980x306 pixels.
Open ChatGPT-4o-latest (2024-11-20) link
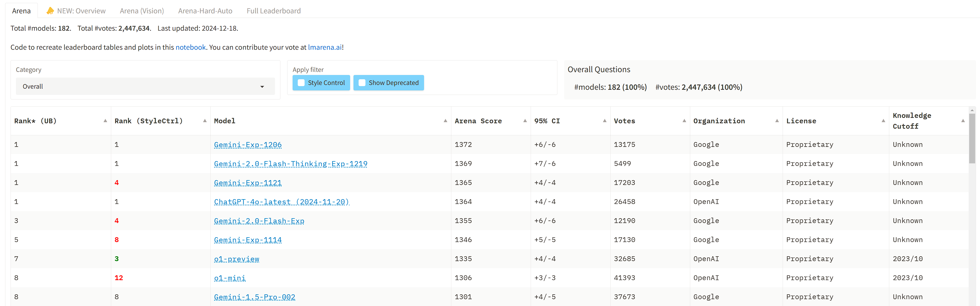pyautogui.click(x=282, y=202)
